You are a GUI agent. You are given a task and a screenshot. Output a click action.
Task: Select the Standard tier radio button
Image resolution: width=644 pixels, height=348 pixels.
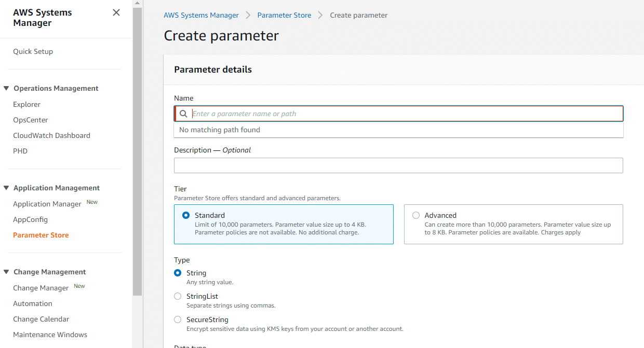186,215
